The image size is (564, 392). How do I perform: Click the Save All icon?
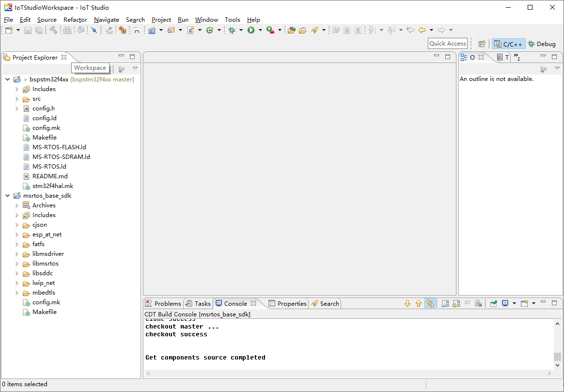[39, 30]
